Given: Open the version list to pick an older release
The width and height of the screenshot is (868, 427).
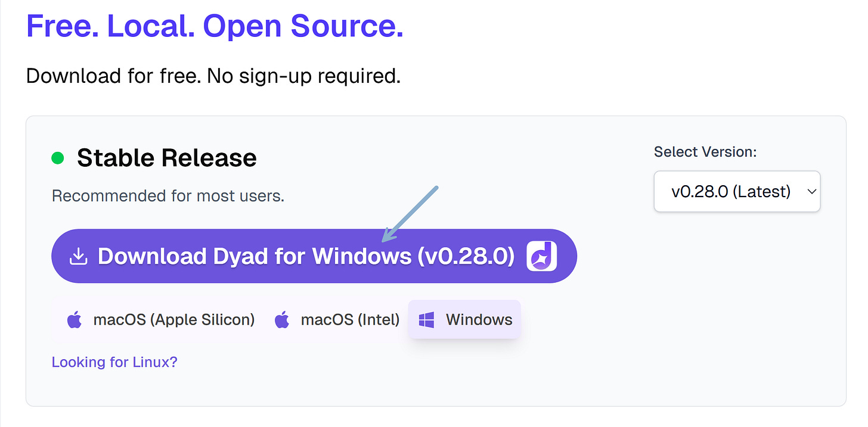Looking at the screenshot, I should 737,191.
